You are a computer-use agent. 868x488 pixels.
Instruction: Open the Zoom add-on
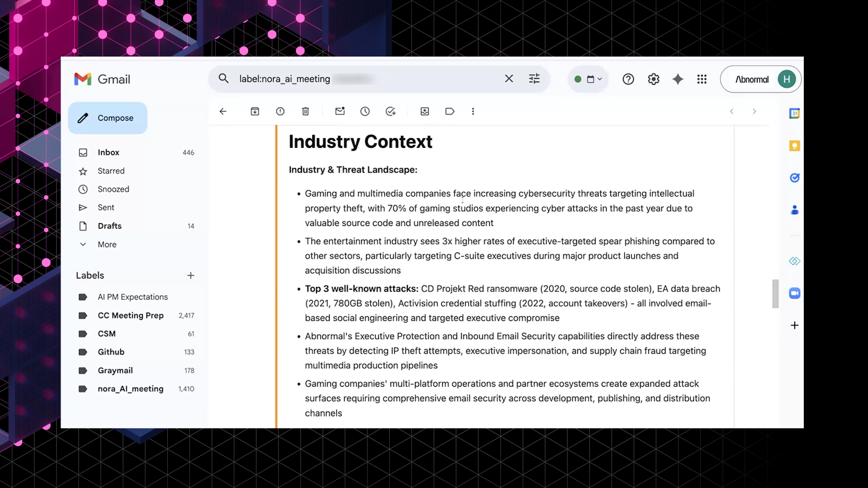(794, 293)
